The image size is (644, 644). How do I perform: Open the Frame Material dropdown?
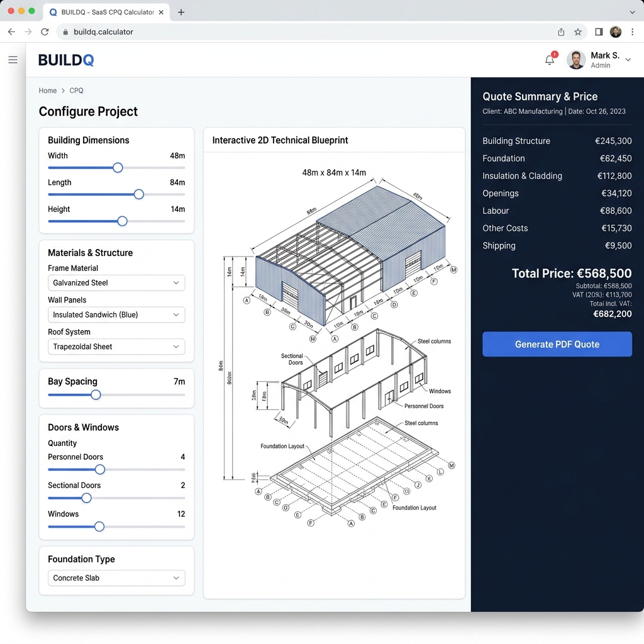(116, 282)
